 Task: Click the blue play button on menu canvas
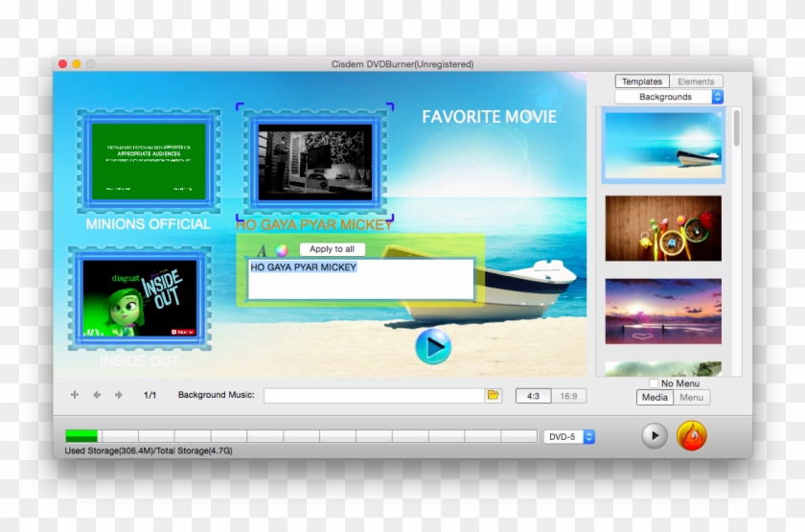(433, 347)
